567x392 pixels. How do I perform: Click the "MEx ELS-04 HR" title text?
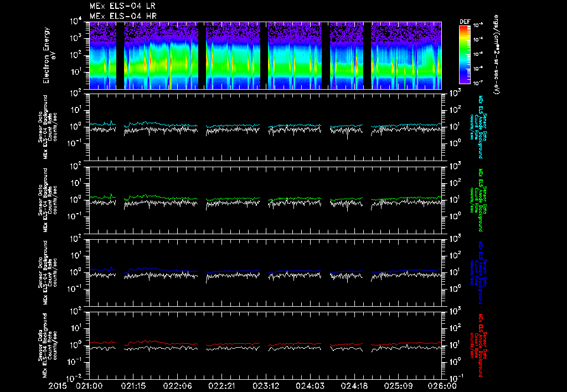coord(123,16)
